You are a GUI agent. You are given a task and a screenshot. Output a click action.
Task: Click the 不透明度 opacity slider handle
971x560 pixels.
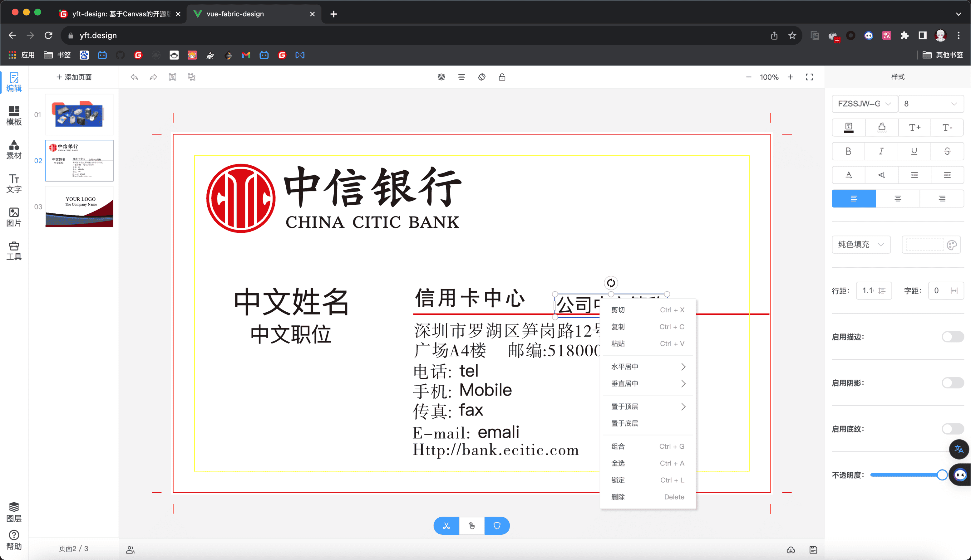point(942,475)
